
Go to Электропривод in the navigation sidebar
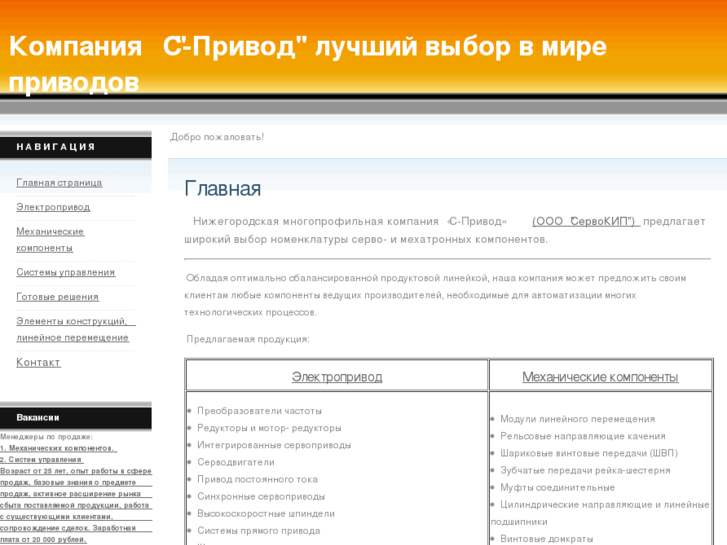point(53,207)
